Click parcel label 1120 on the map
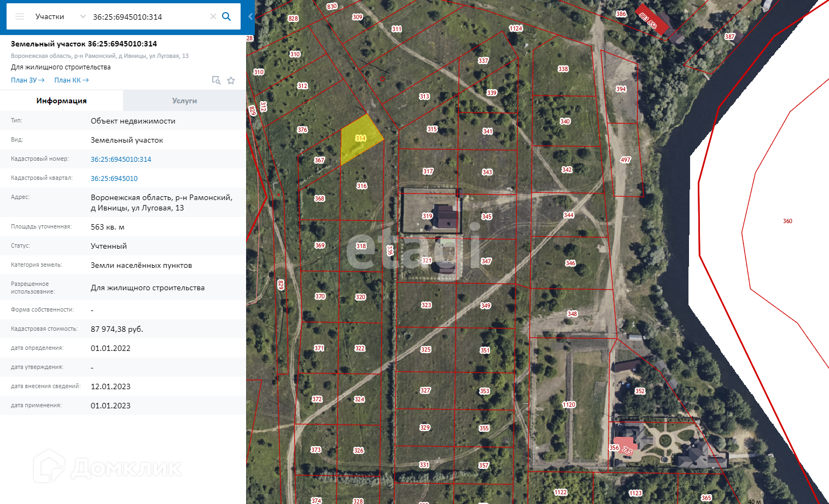This screenshot has height=504, width=829. [x=569, y=405]
